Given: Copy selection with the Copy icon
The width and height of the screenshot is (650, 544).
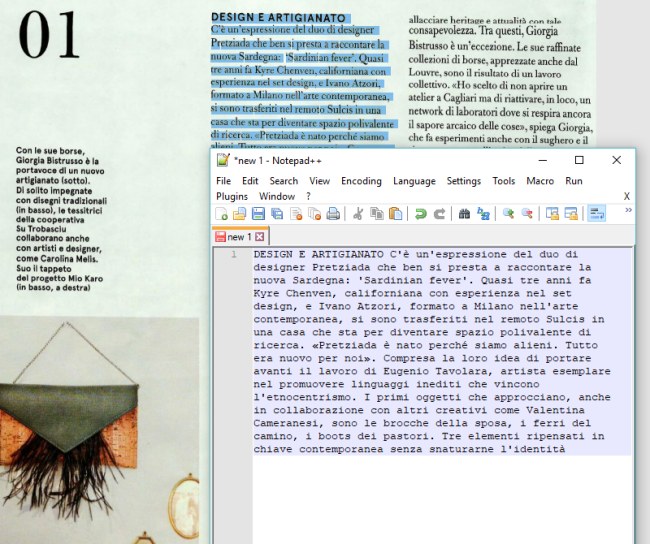Looking at the screenshot, I should click(x=377, y=214).
